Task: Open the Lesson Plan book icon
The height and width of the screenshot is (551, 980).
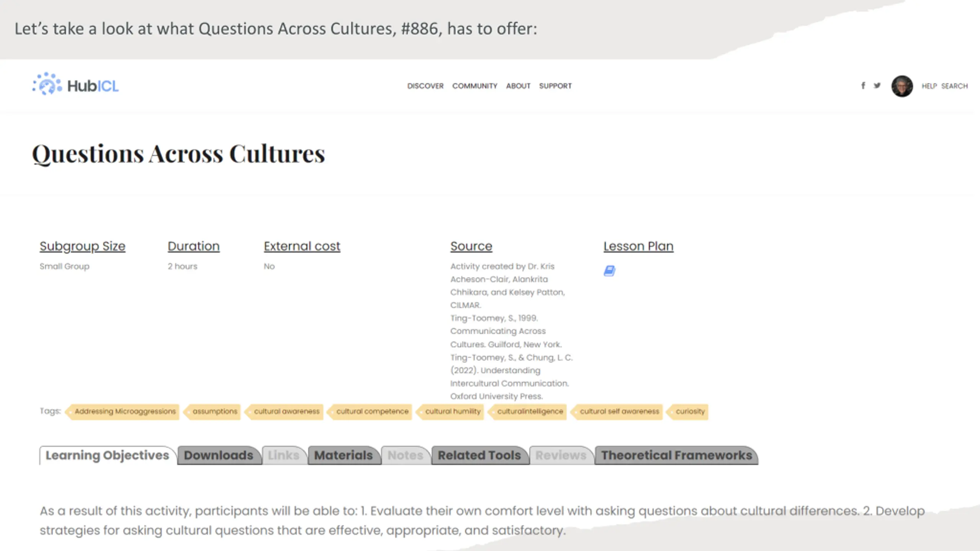Action: (609, 271)
